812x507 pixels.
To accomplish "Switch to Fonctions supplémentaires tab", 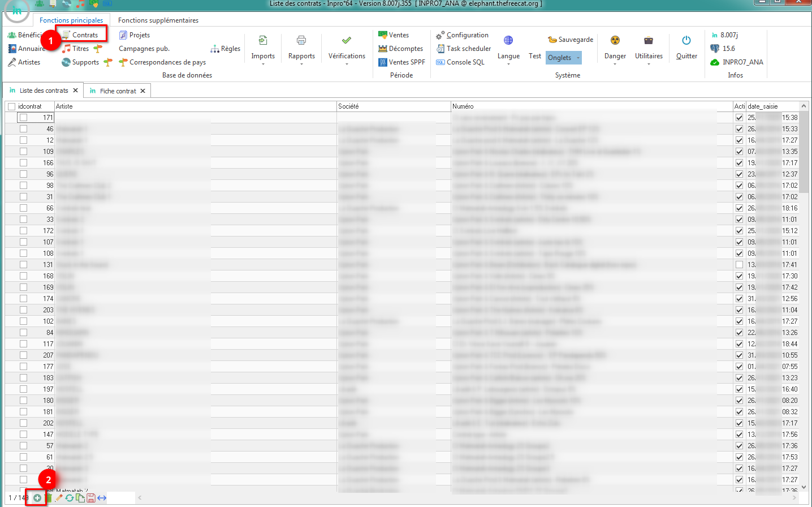I will [158, 20].
